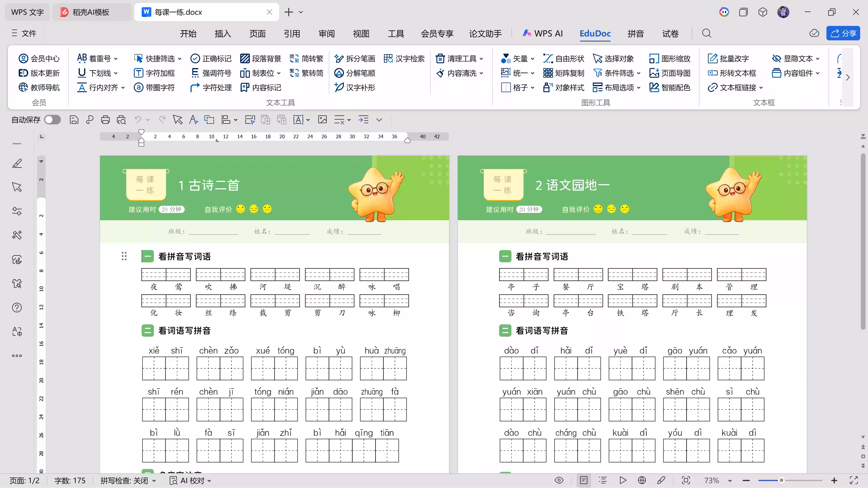Click the 智能配色 icon
The image size is (868, 488).
[670, 87]
